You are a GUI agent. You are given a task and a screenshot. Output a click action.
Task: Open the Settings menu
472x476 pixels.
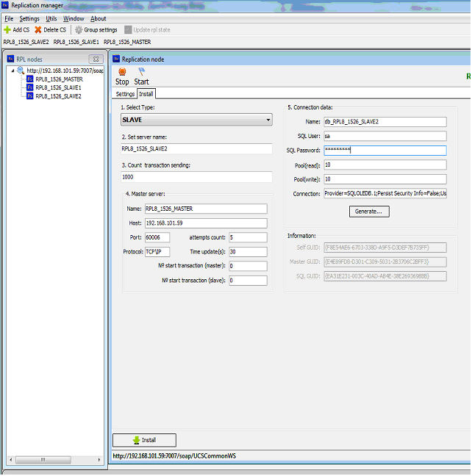coord(29,18)
